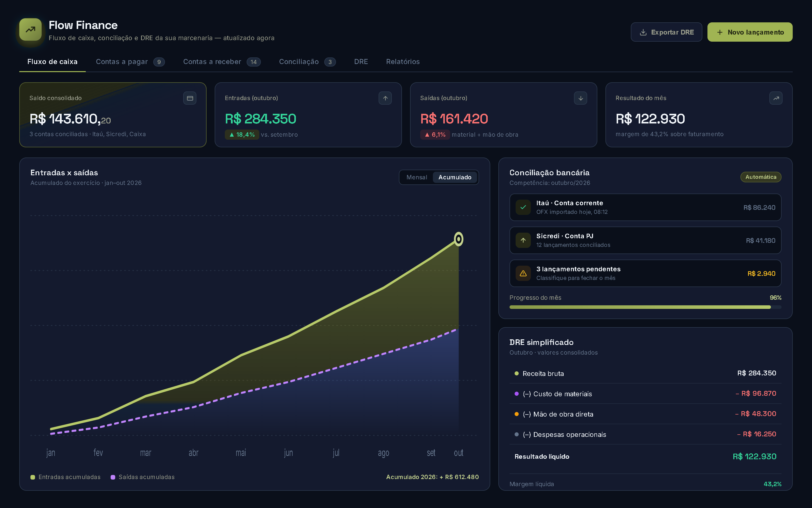Click the Progresso do mês progress bar

pos(645,307)
